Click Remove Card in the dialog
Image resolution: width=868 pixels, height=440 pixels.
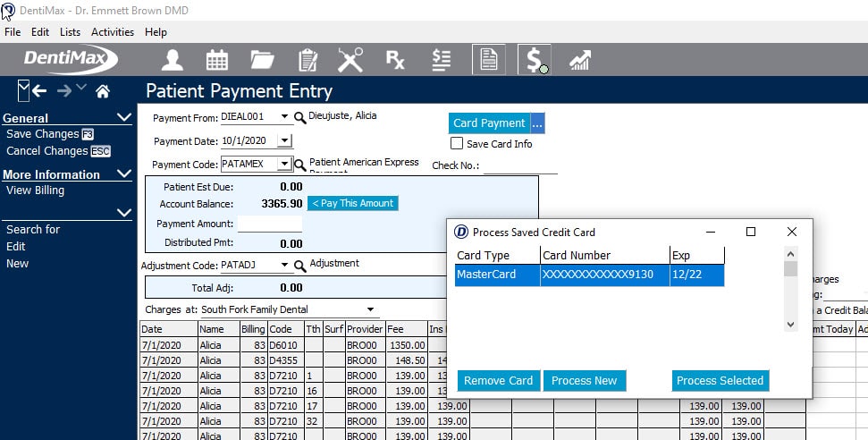pyautogui.click(x=498, y=381)
